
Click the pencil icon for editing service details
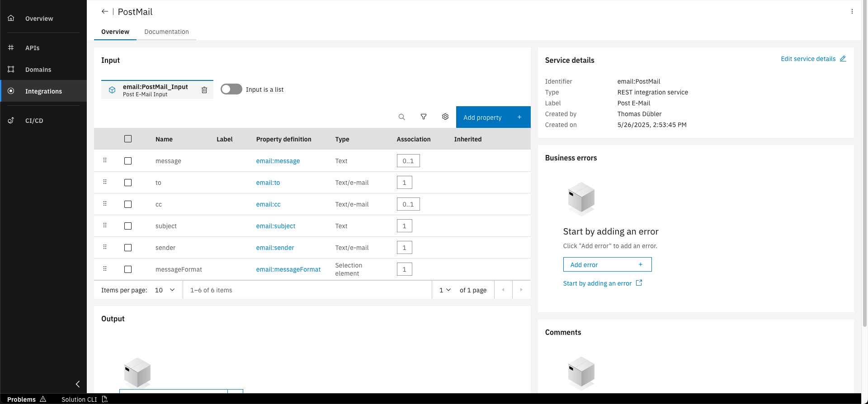click(843, 59)
